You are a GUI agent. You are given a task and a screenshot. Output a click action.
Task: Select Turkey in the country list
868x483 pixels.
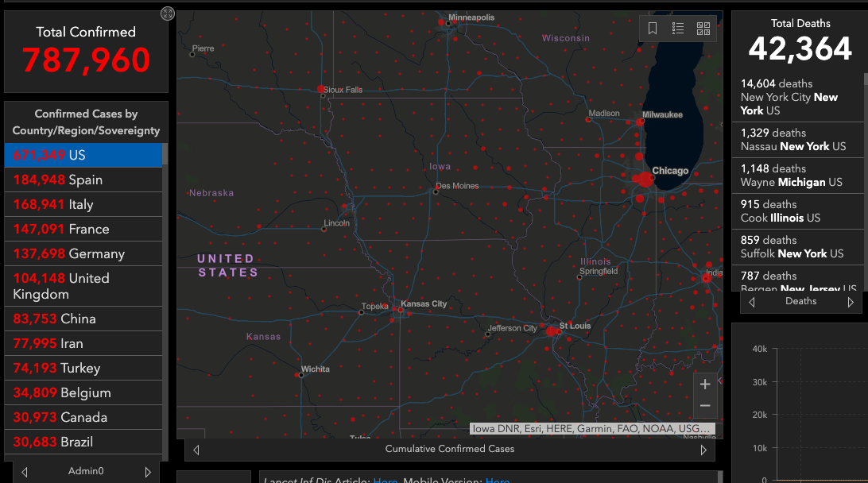(83, 368)
